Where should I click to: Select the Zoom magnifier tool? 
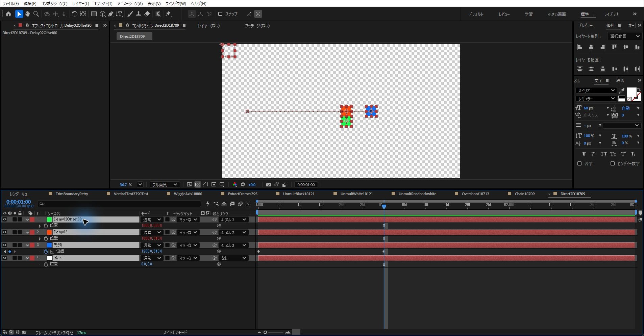(36, 14)
